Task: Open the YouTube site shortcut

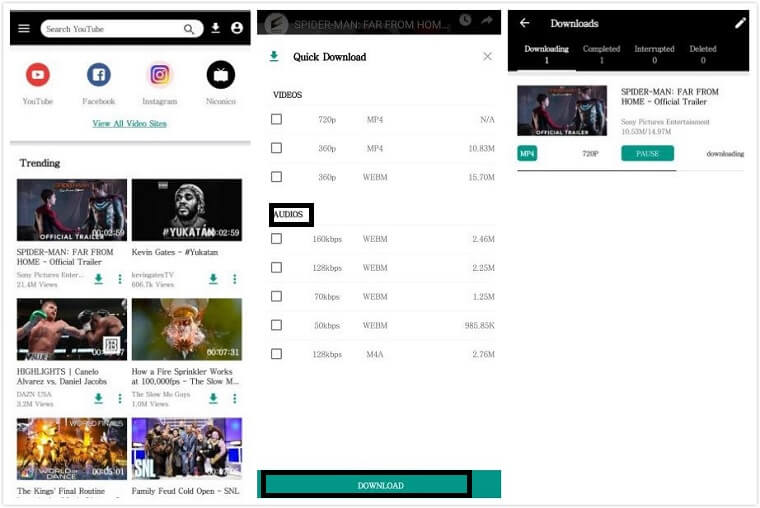Action: 38,75
